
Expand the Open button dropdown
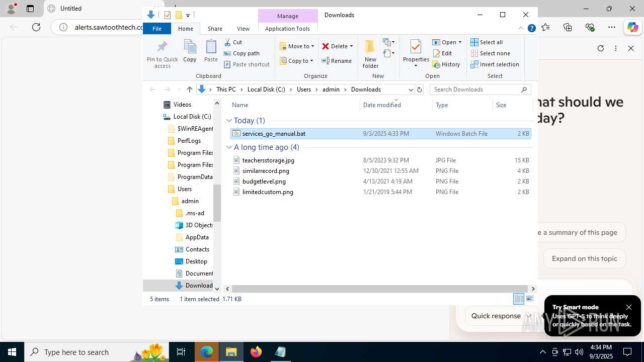460,42
